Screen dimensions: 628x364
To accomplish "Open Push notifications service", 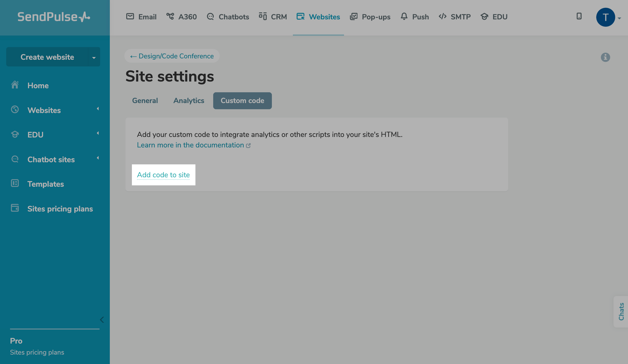I will tap(415, 17).
